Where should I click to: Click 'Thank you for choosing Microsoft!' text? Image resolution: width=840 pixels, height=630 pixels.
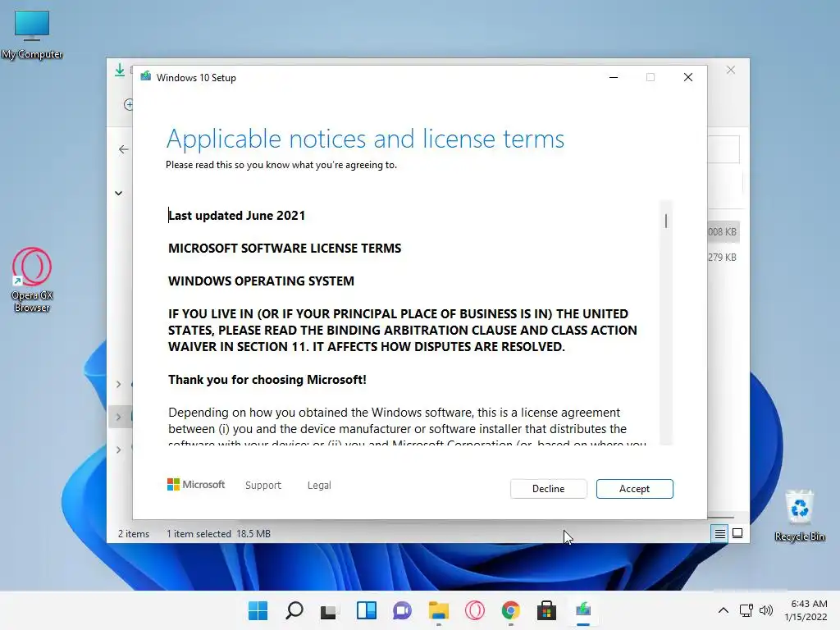click(x=267, y=380)
